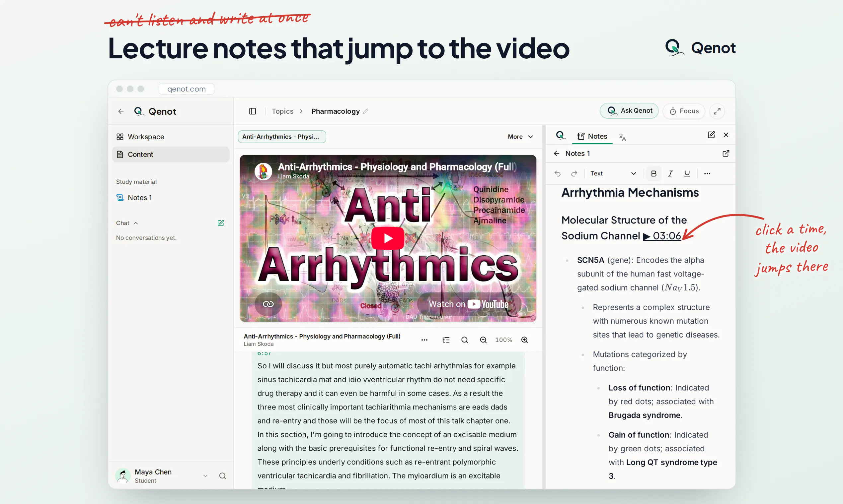Zoom in transcript text
This screenshot has width=843, height=504.
coord(524,340)
